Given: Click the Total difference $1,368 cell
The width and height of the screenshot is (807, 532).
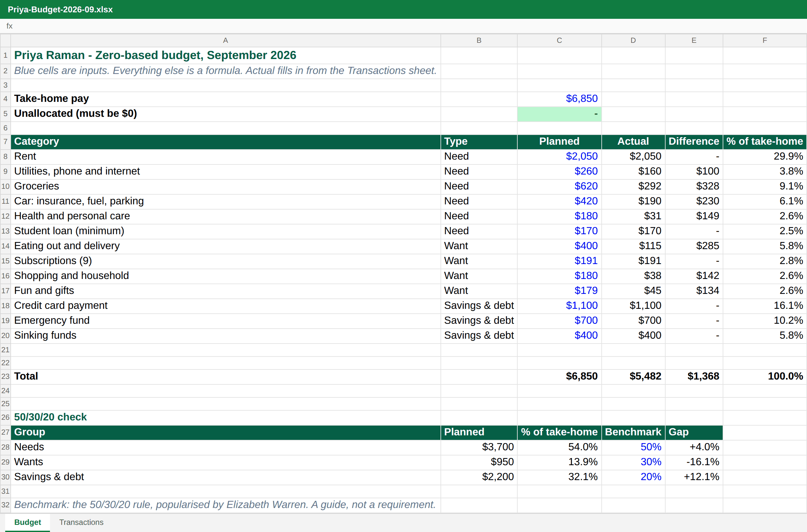Looking at the screenshot, I should point(694,376).
